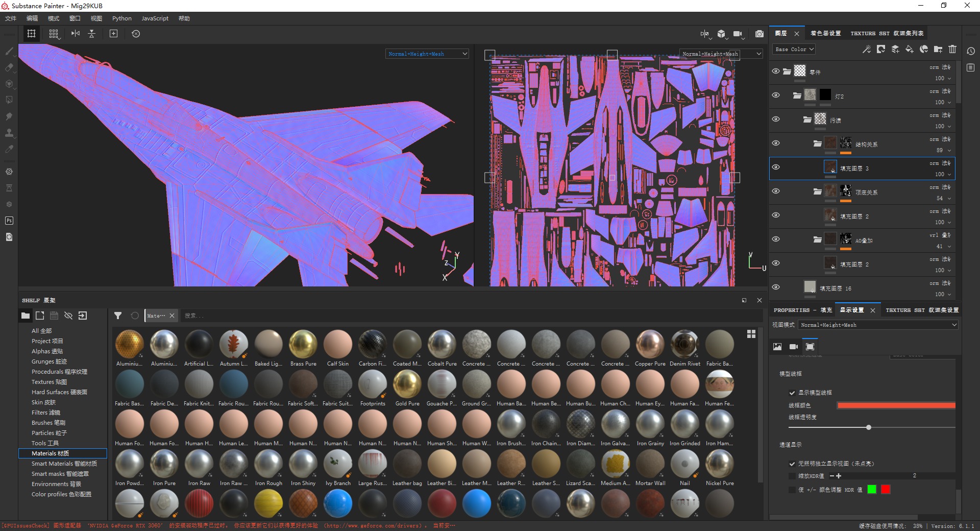Open the background image settings icon
The width and height of the screenshot is (980, 531).
coord(777,347)
